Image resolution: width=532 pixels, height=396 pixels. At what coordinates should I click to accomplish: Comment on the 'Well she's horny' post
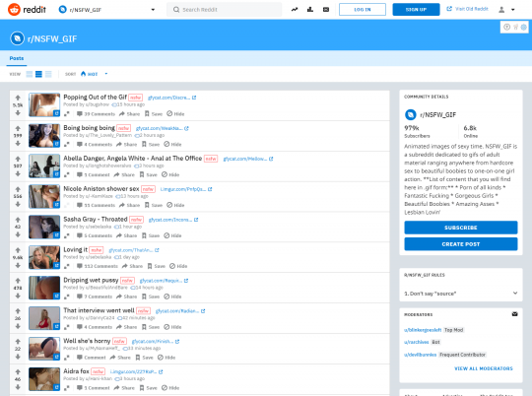91,358
